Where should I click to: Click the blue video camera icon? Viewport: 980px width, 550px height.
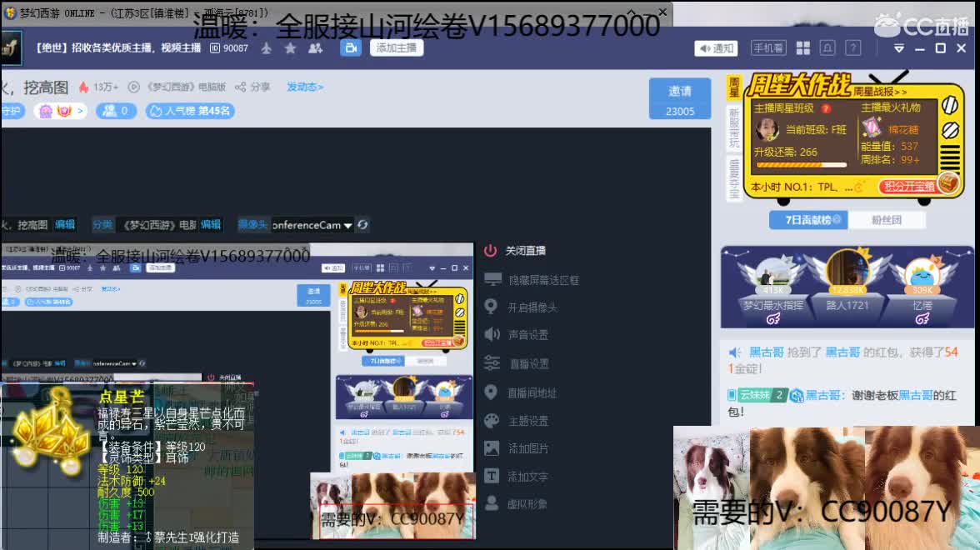click(351, 48)
